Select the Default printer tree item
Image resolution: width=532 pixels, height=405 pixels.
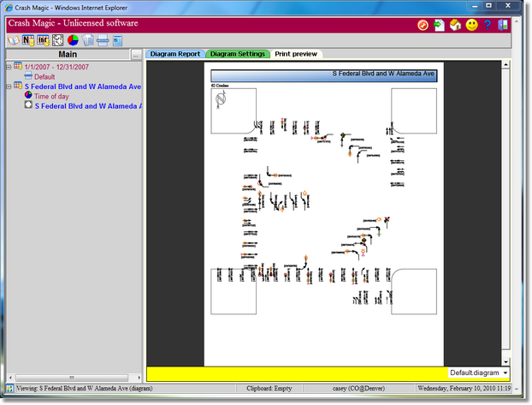[44, 76]
